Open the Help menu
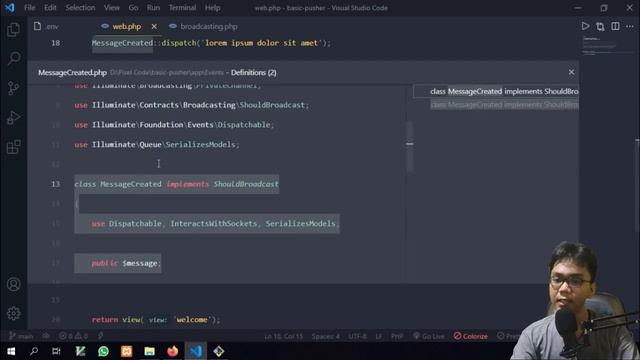The image size is (640, 360). click(212, 8)
